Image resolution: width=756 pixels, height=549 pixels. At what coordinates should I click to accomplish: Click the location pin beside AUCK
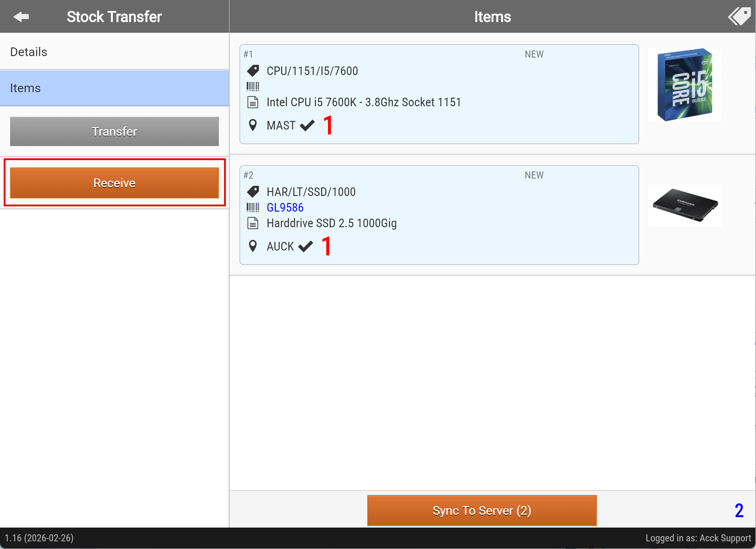tap(253, 246)
